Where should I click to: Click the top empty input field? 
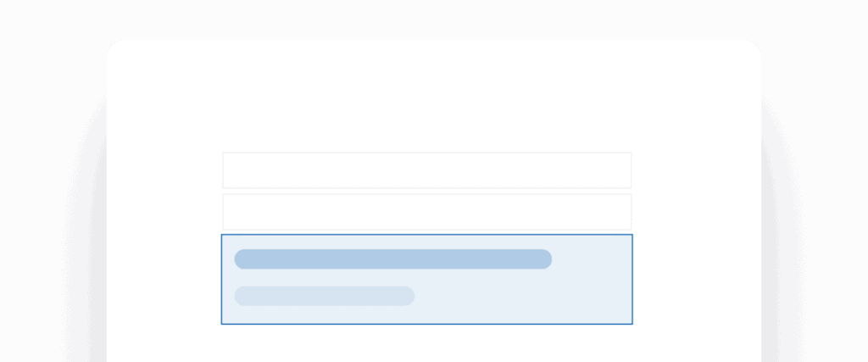tap(426, 170)
